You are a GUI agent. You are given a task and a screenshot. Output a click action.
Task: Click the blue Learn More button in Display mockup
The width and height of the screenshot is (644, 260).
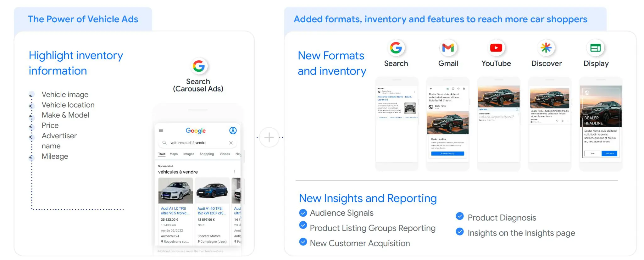pyautogui.click(x=609, y=153)
